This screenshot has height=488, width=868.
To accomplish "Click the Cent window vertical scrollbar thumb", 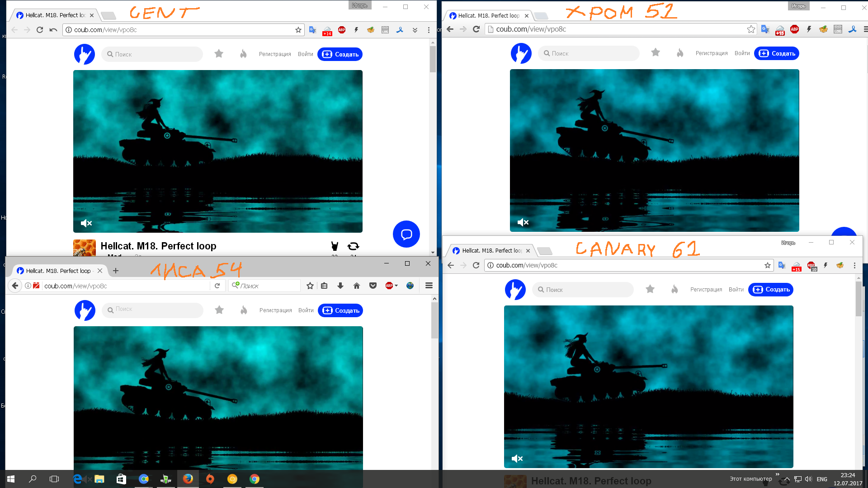I will pos(433,59).
